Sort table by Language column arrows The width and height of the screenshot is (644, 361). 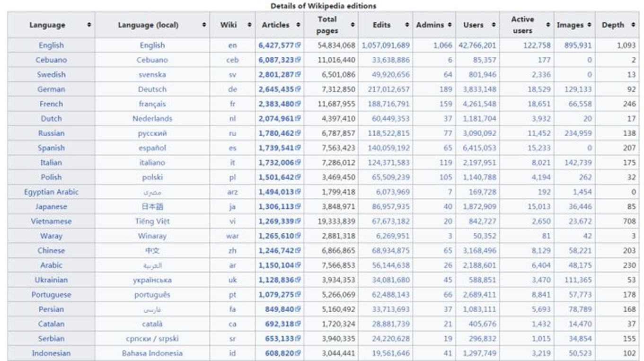89,25
